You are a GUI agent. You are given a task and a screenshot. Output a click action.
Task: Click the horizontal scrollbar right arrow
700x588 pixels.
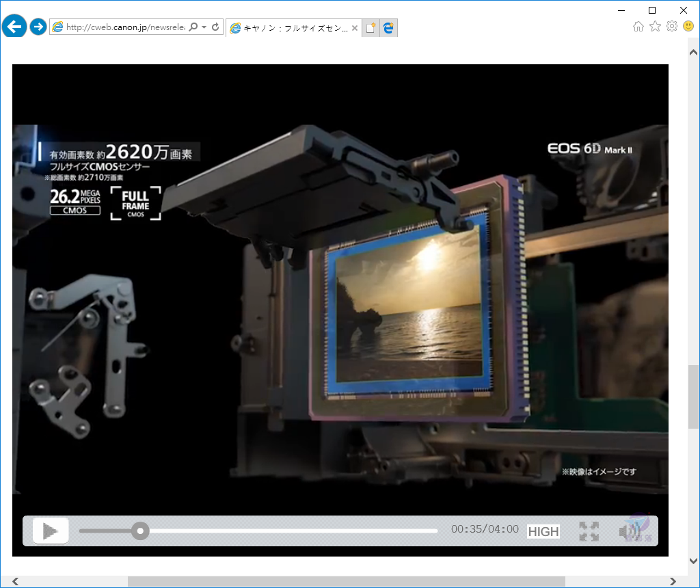(x=673, y=581)
